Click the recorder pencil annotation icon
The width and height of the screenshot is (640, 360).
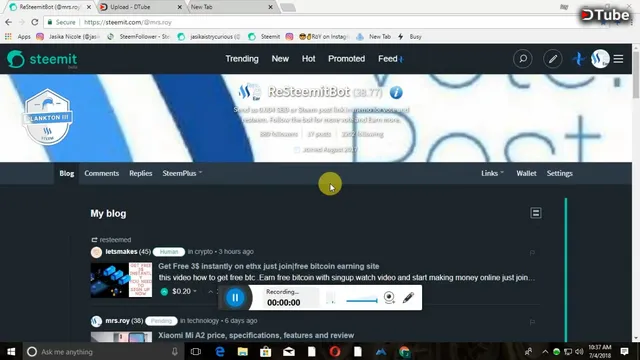coord(408,298)
